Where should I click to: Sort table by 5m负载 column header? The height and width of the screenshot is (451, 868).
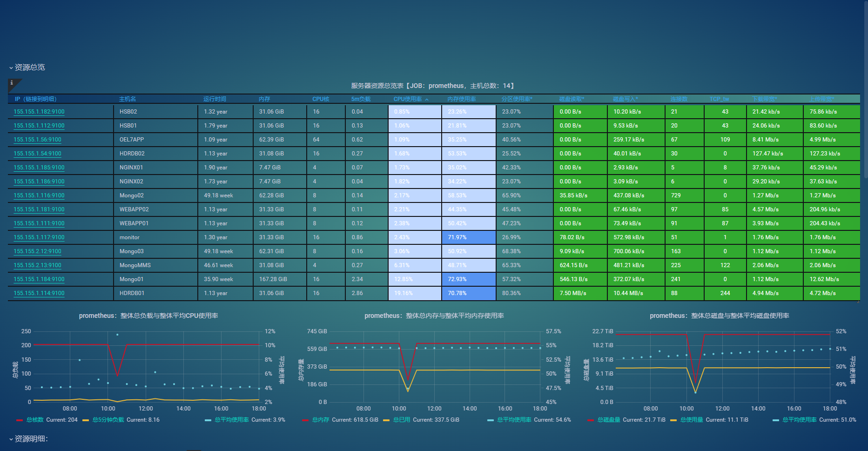click(x=361, y=99)
